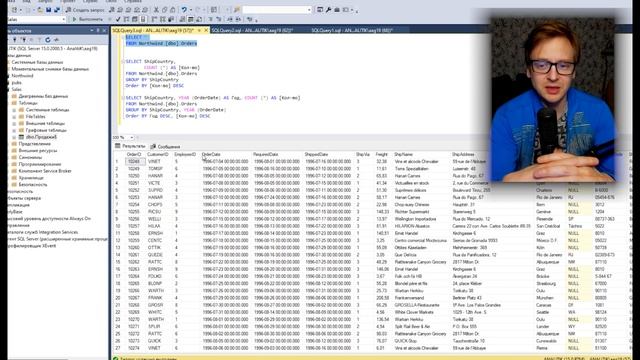
Task: Select the Sales database node
Action: pyautogui.click(x=17, y=89)
